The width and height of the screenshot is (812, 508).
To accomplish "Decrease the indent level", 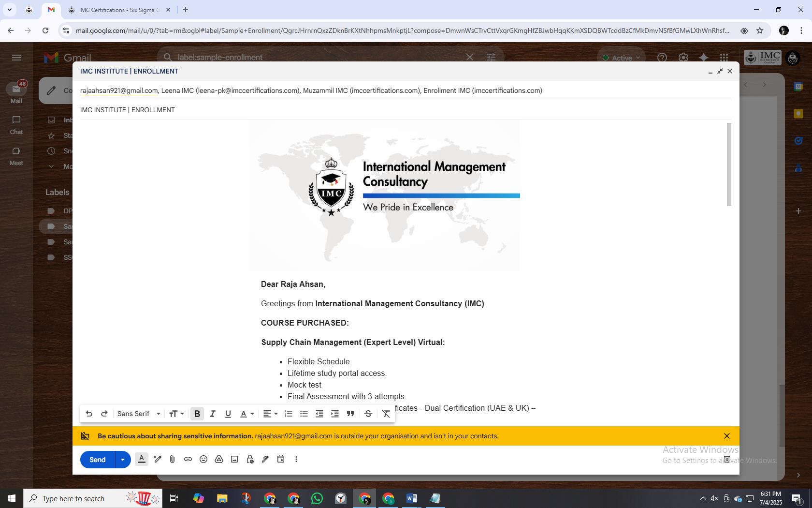I will 319,414.
